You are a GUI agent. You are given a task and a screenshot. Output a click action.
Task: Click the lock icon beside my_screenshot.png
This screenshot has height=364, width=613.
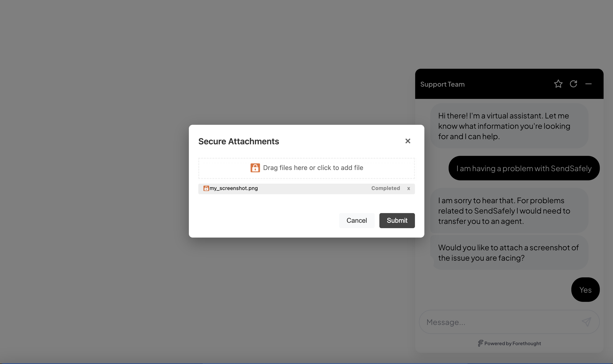[206, 188]
